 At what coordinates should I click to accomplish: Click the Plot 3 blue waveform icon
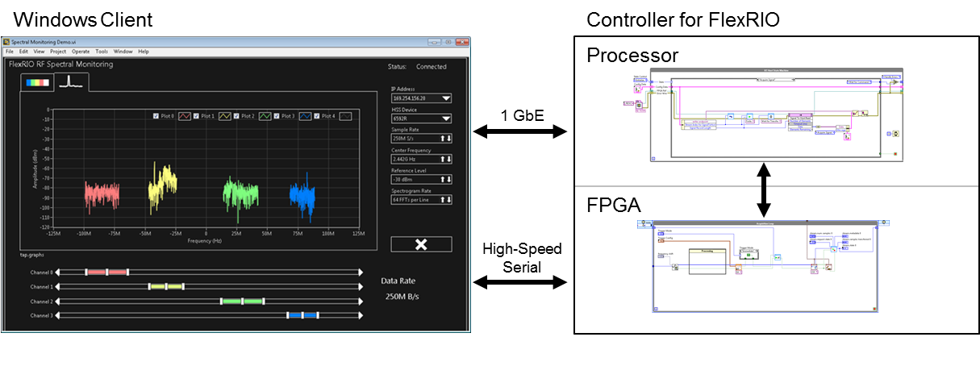306,116
